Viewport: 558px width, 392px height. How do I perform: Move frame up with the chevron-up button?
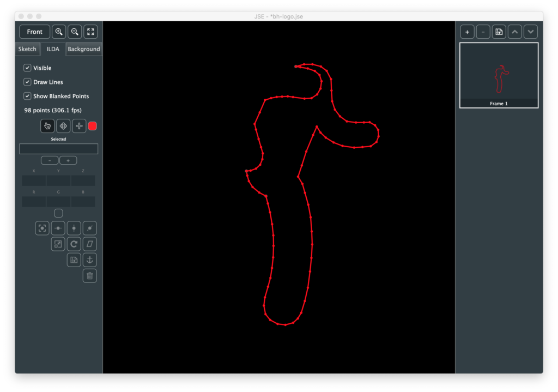pyautogui.click(x=514, y=32)
